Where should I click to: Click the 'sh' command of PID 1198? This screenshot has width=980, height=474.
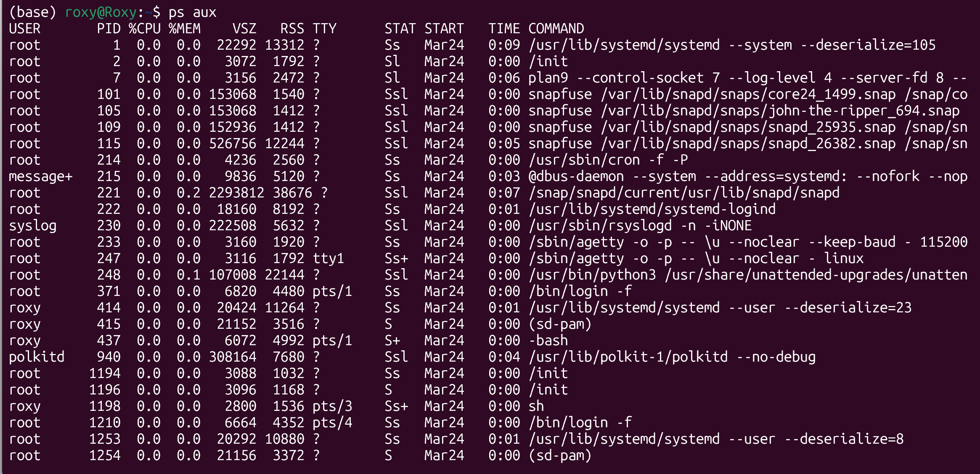click(536, 406)
